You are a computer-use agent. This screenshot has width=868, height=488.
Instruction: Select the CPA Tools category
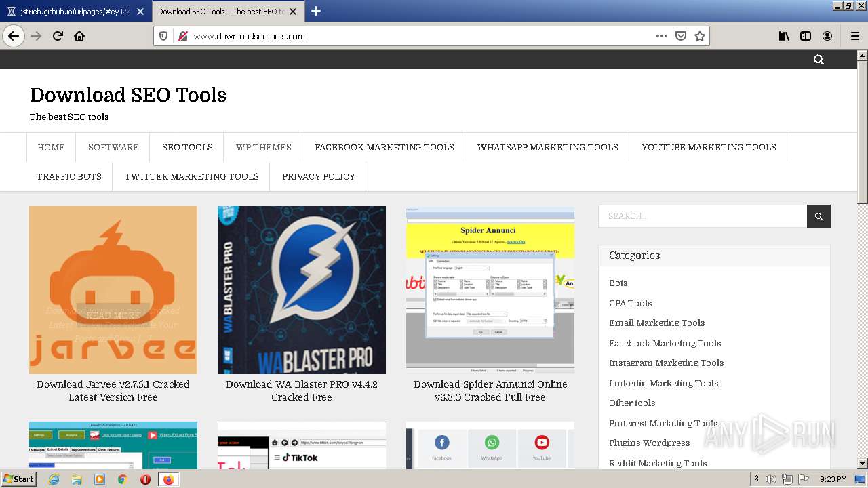coord(630,303)
